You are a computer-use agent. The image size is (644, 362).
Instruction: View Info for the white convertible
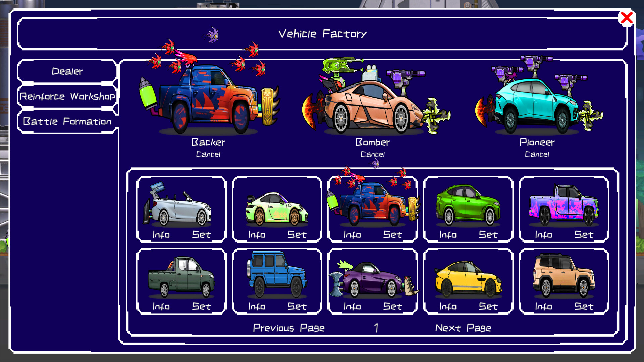(161, 235)
